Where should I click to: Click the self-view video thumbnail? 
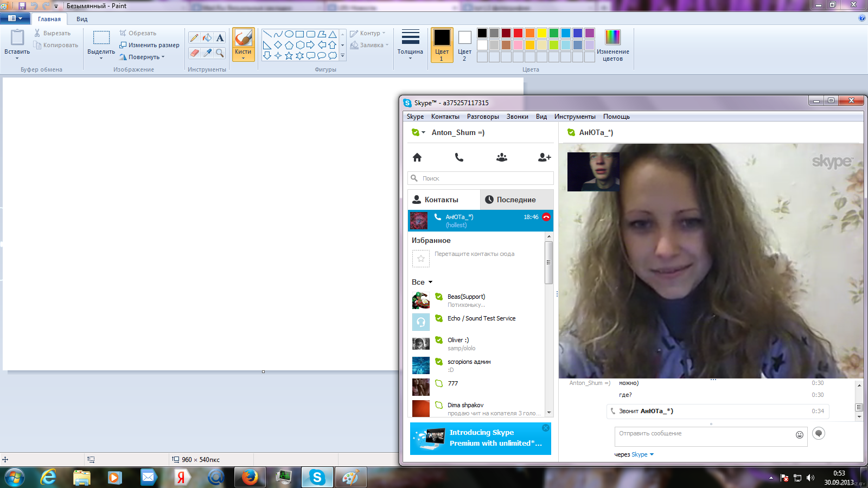click(593, 172)
